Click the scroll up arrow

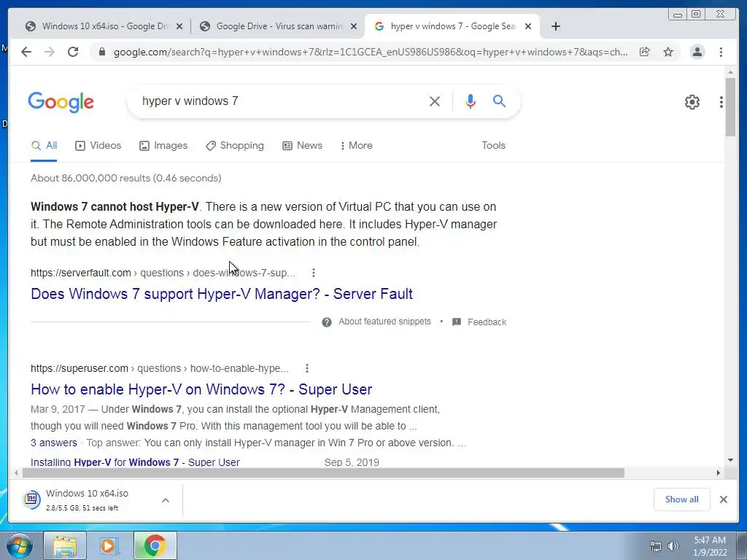(x=731, y=73)
